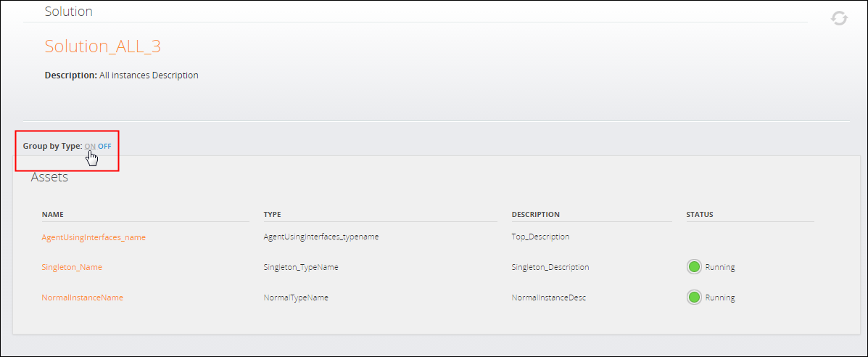Open the AgentUsingInterfaces_name asset link
This screenshot has height=357, width=868.
click(x=94, y=237)
